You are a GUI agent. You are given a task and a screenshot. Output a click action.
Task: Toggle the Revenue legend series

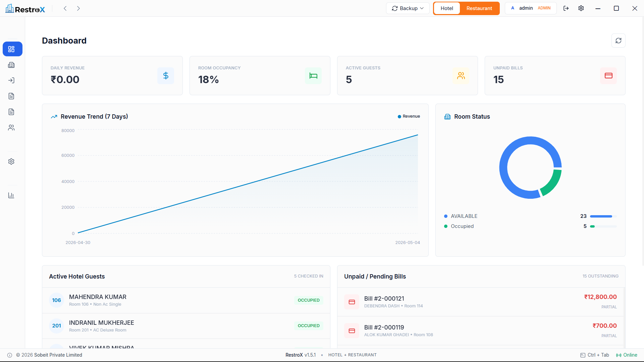pyautogui.click(x=409, y=116)
